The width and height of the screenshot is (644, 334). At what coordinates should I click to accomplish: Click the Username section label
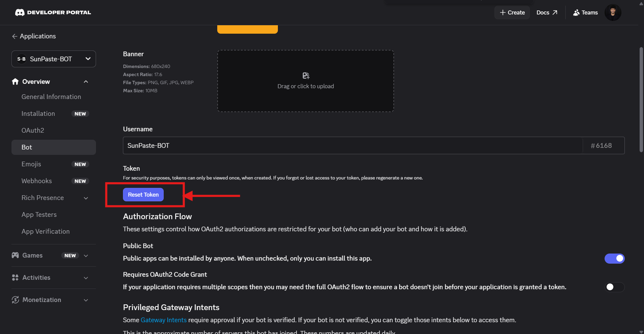point(138,129)
